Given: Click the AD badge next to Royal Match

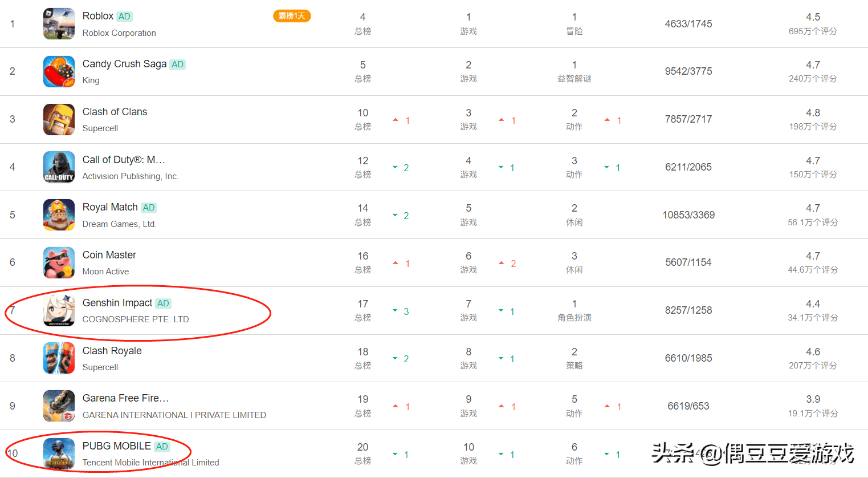Looking at the screenshot, I should click(x=149, y=208).
